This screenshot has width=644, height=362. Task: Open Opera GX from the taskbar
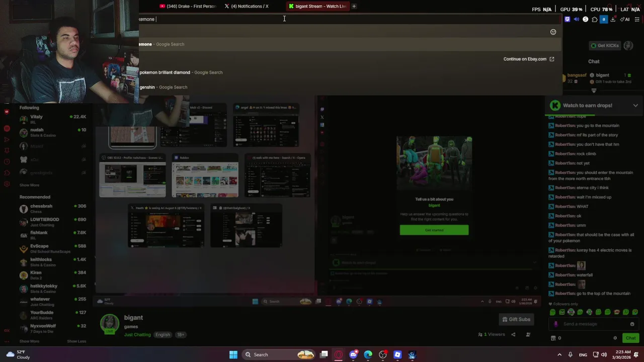pyautogui.click(x=339, y=354)
